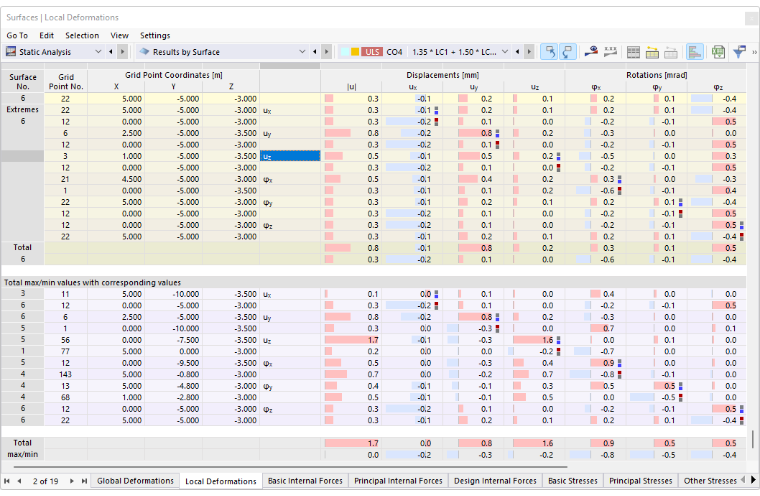
Task: Go to last table page
Action: [84, 481]
